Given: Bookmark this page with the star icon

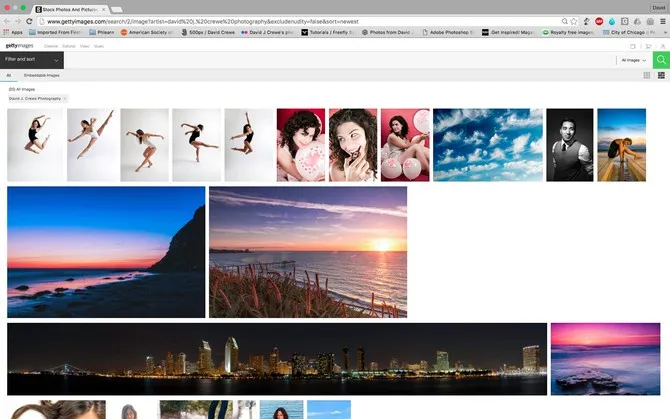Looking at the screenshot, I should click(x=573, y=21).
